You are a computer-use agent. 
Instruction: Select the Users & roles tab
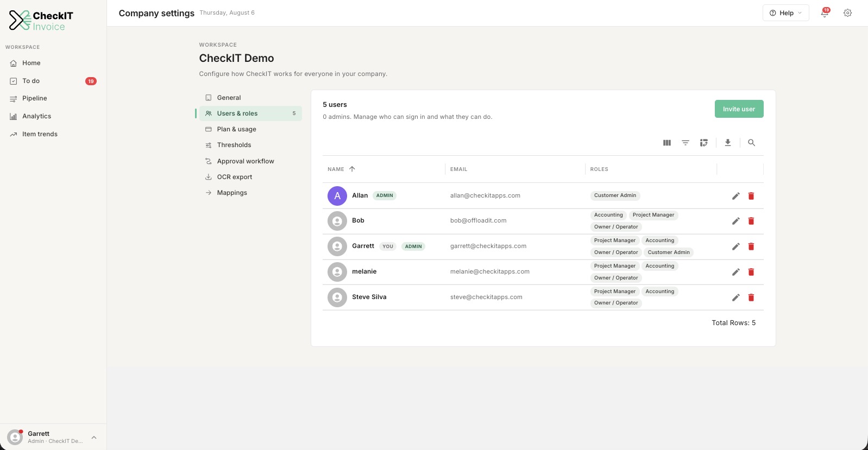pyautogui.click(x=250, y=113)
